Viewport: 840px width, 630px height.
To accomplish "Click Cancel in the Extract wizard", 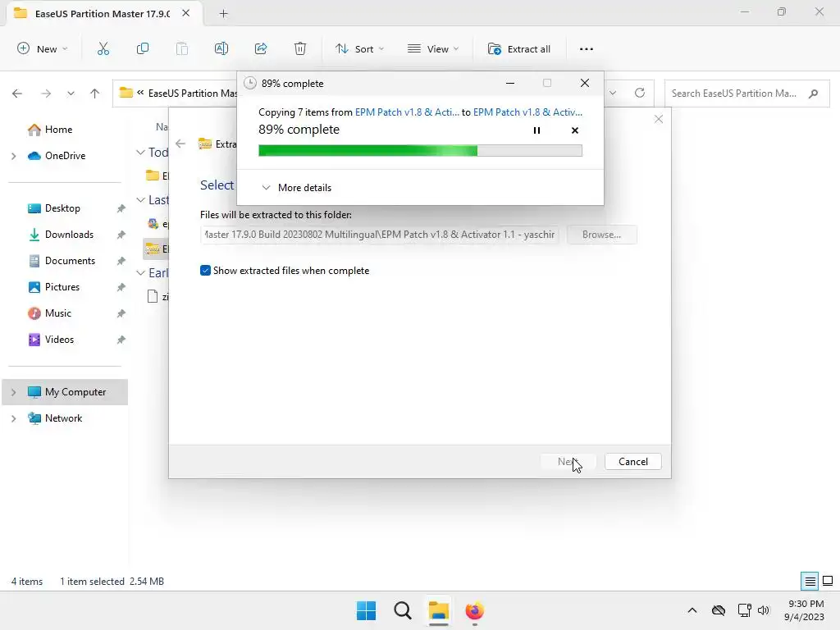I will (632, 462).
